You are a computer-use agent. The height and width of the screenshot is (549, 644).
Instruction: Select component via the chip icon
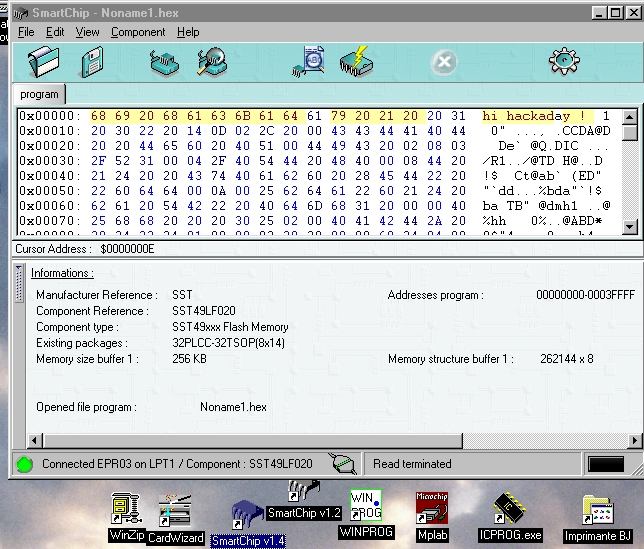163,63
